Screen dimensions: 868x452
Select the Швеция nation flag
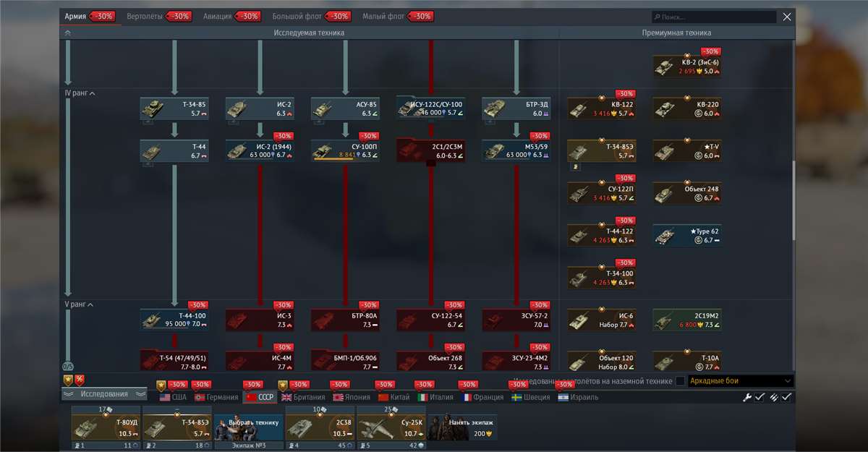tap(530, 397)
